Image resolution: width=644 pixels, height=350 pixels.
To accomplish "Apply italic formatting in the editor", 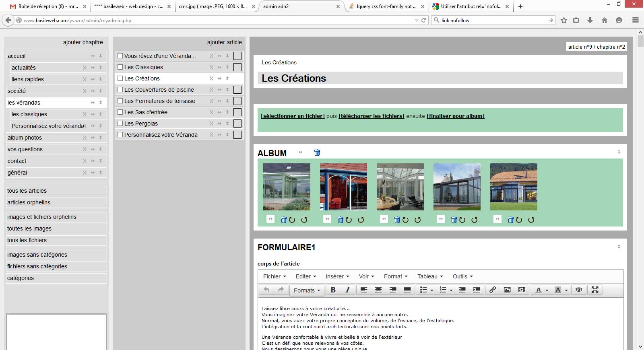I will (x=348, y=290).
